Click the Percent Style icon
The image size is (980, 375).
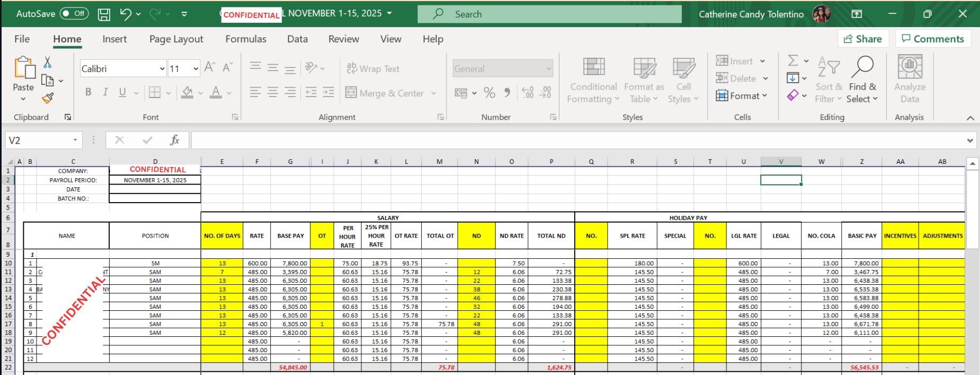point(489,93)
